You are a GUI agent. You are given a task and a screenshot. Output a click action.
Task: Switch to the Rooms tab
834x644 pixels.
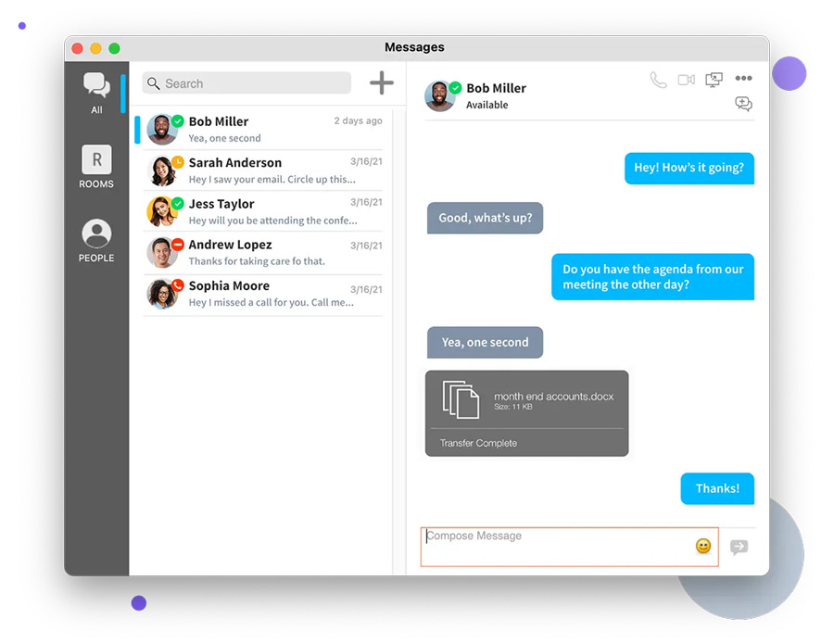[x=96, y=167]
